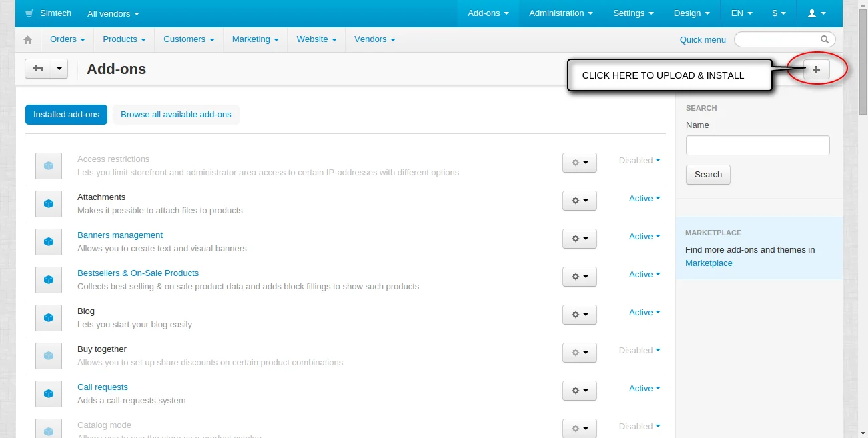Open the EN language dropdown
This screenshot has height=438, width=868.
click(741, 13)
